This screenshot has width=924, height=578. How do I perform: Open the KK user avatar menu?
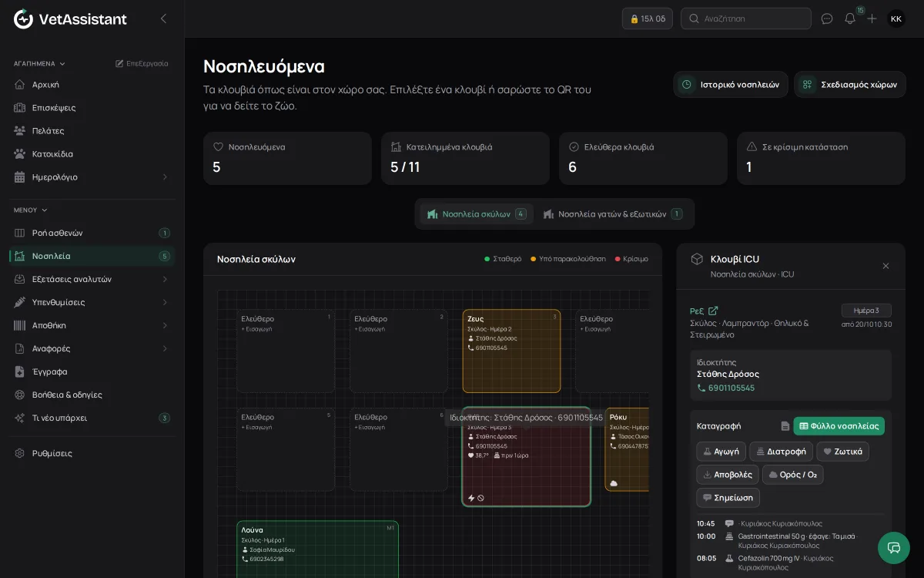[896, 18]
